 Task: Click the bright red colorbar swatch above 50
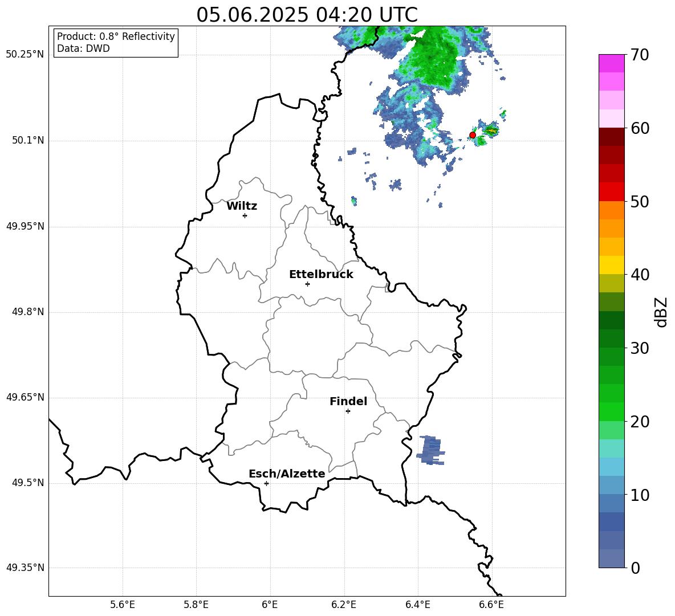(611, 192)
